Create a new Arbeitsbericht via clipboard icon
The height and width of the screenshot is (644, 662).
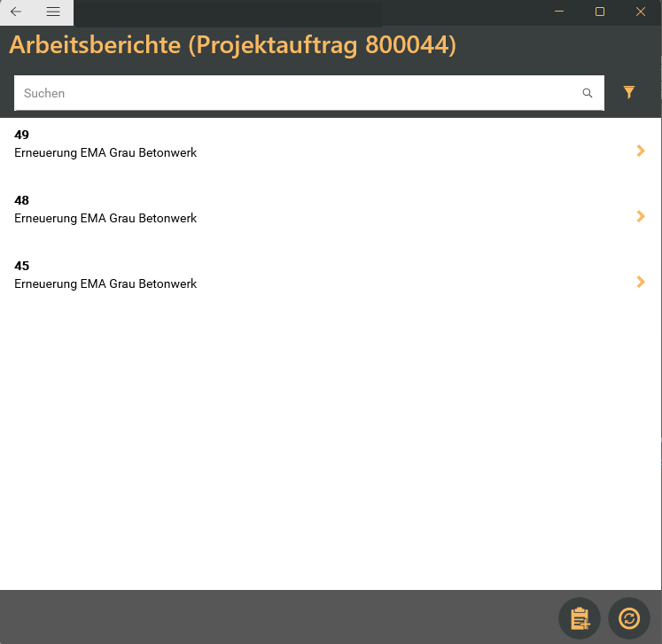click(x=580, y=618)
